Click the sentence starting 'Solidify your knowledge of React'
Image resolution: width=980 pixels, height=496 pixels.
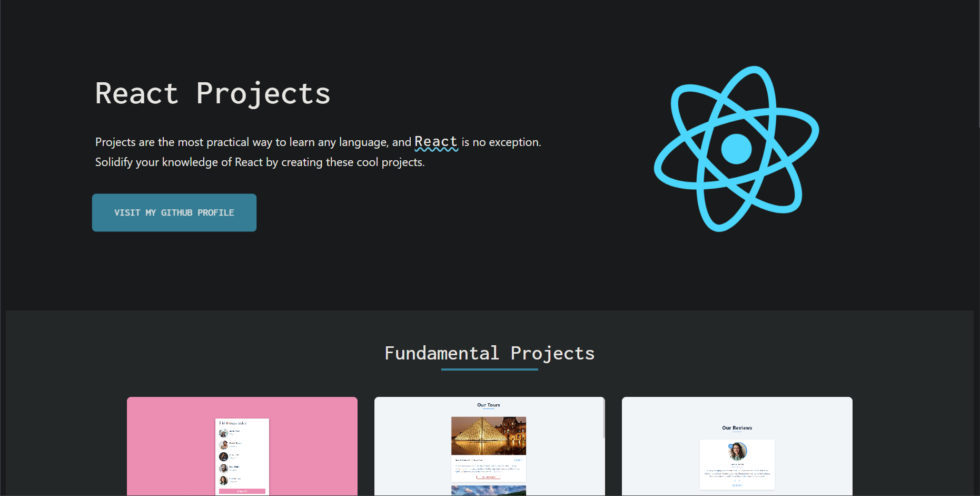(260, 162)
